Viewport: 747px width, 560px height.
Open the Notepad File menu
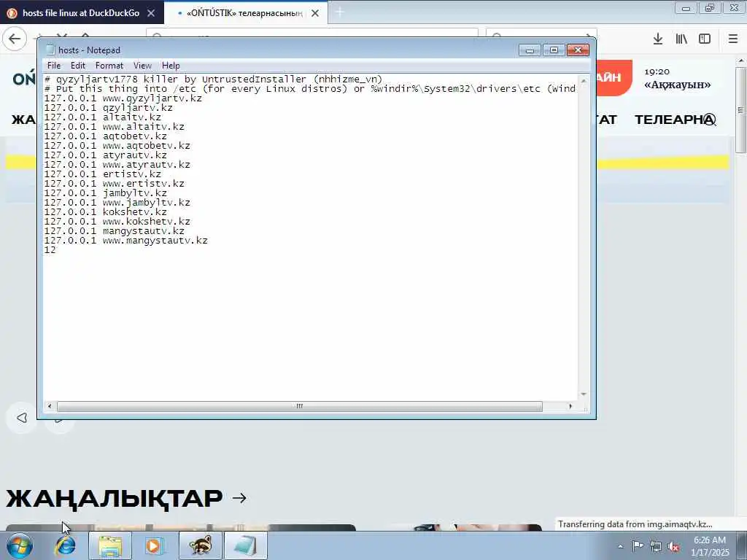(x=54, y=66)
